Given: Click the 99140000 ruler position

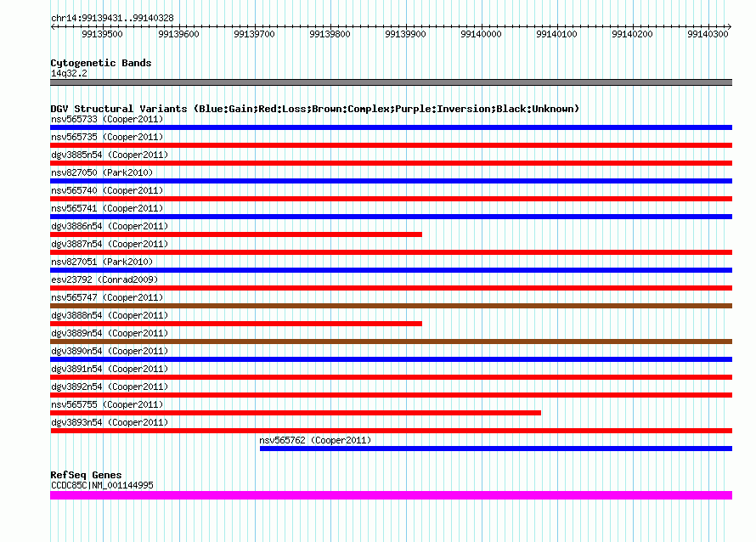Looking at the screenshot, I should point(481,34).
